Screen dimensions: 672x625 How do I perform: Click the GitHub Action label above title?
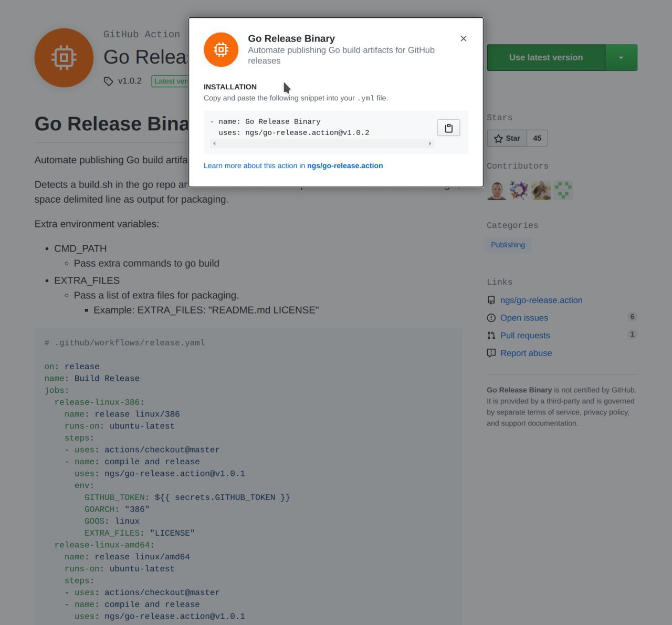coord(142,34)
